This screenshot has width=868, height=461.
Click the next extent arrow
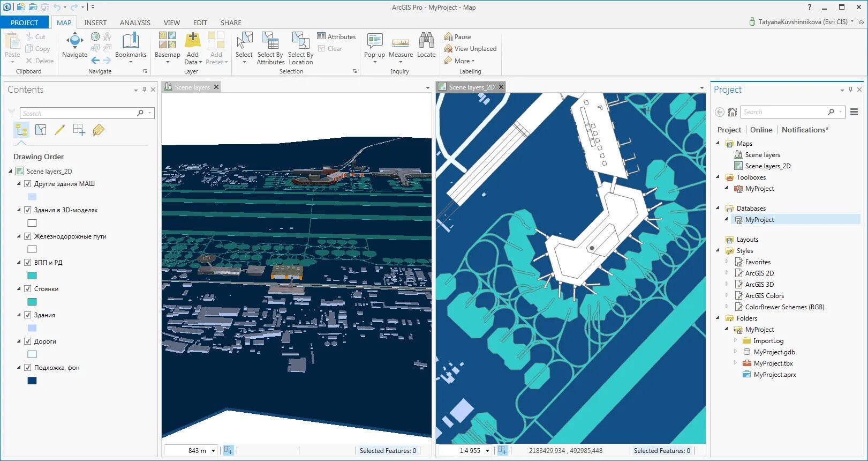(107, 61)
